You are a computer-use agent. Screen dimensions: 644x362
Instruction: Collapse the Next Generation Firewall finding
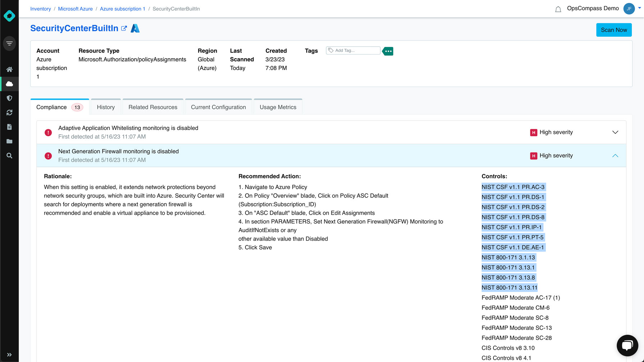click(615, 156)
